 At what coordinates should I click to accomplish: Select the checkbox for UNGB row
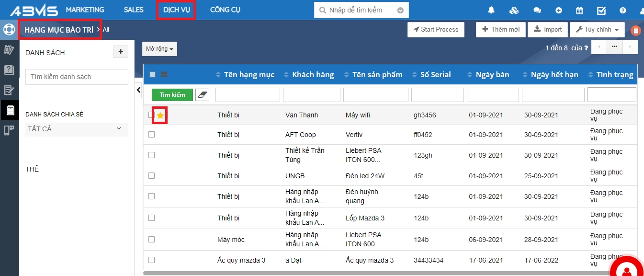[x=151, y=176]
